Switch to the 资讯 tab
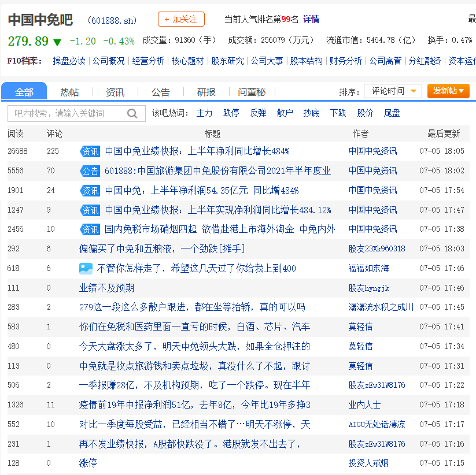Image resolution: width=476 pixels, height=475 pixels. point(115,92)
